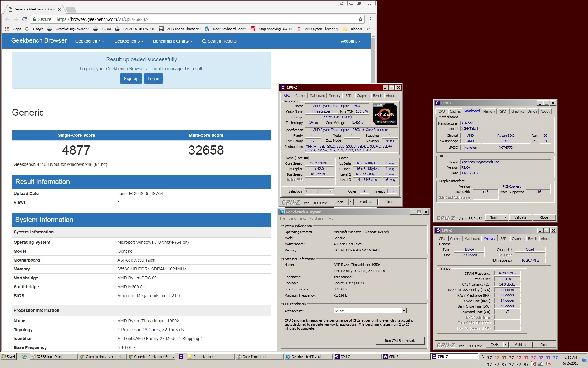588x368 pixels.
Task: Expand the Benchmark Charts dropdown
Action: pos(173,41)
